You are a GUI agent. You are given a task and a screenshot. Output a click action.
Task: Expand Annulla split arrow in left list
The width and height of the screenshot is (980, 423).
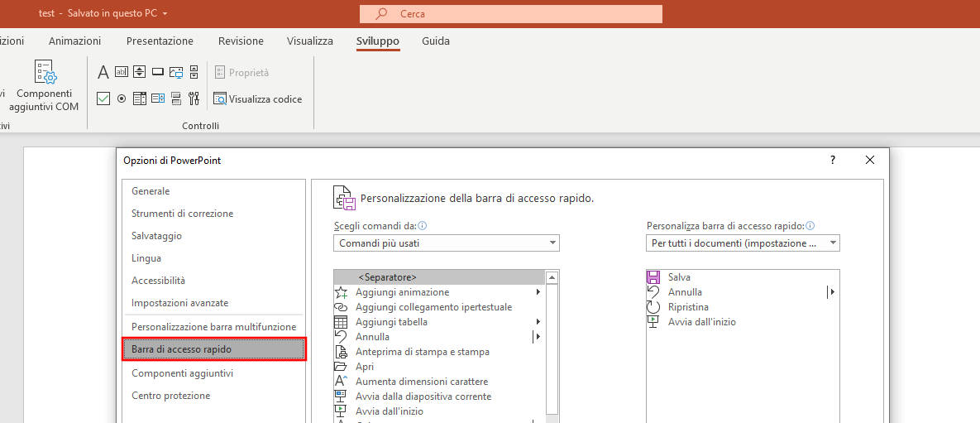[536, 337]
